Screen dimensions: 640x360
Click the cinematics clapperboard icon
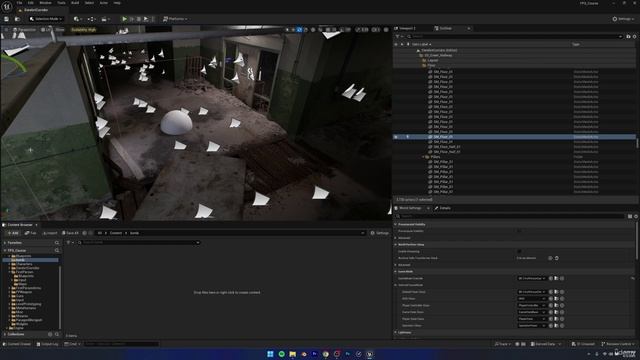click(x=105, y=19)
